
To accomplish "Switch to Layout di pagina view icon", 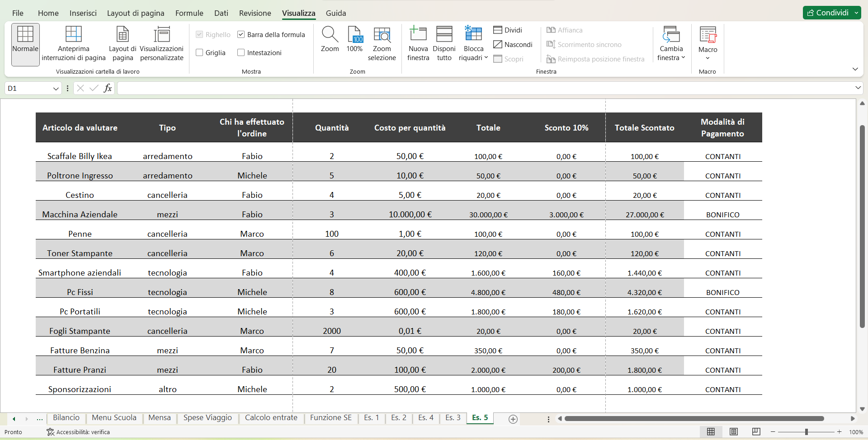I will coord(123,35).
